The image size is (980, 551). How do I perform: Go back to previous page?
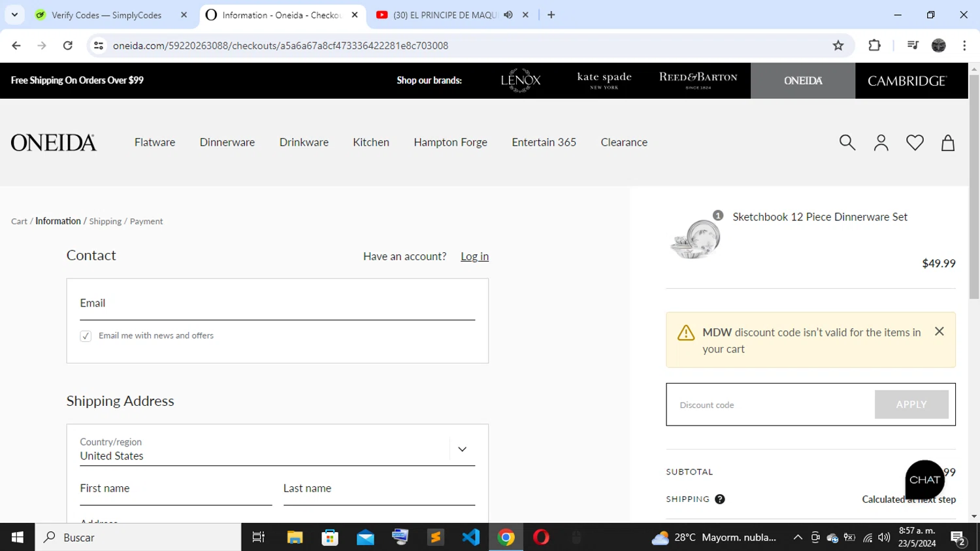pyautogui.click(x=16, y=45)
